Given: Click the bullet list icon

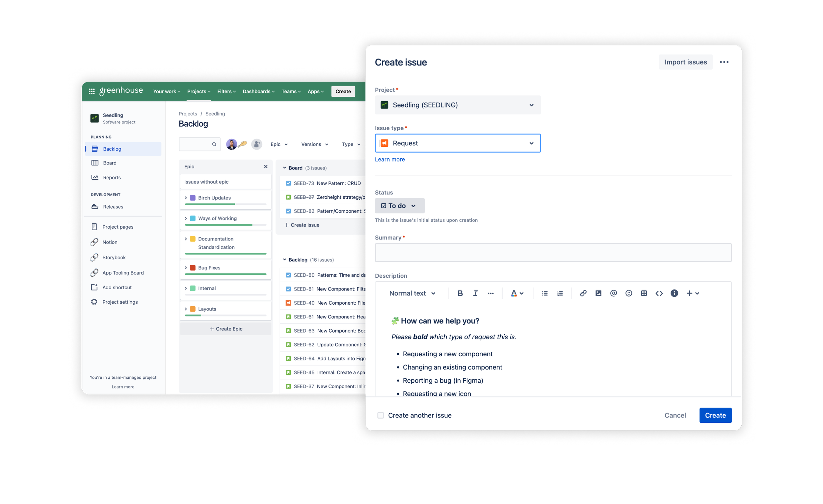Looking at the screenshot, I should 545,293.
